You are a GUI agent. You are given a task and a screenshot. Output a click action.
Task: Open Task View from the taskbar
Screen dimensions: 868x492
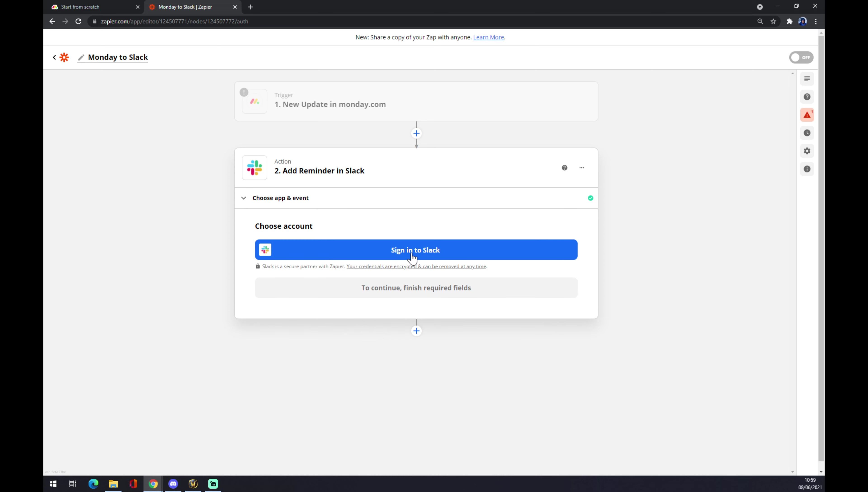click(73, 484)
